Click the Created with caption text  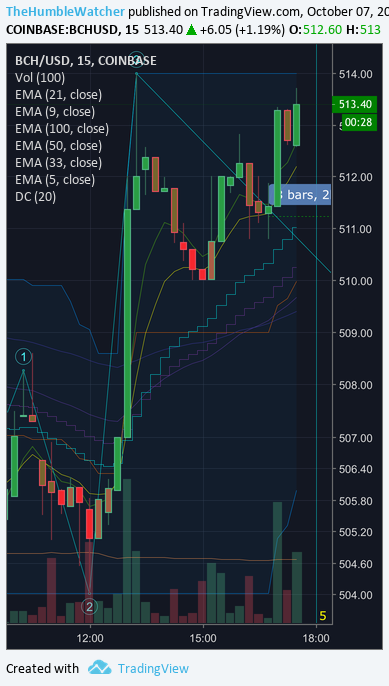(42, 668)
